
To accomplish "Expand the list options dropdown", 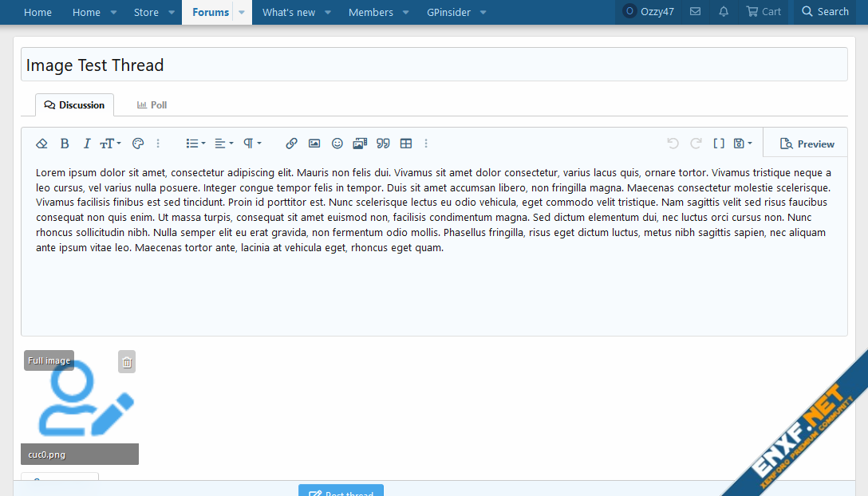I will (x=195, y=144).
